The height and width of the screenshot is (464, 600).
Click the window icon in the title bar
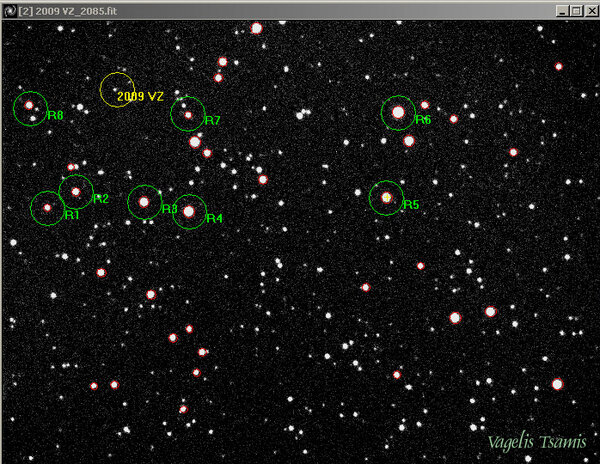[8, 8]
